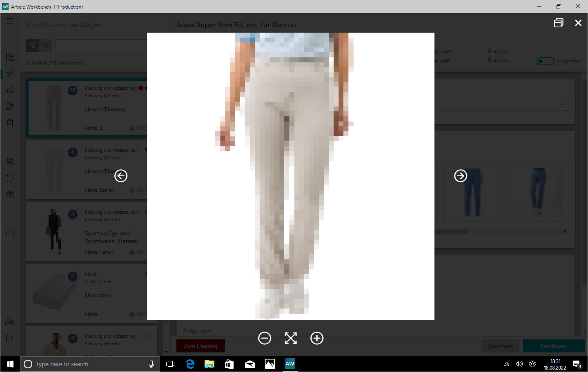Open the hierarchy tree sidebar icon
This screenshot has height=372, width=588.
[x=10, y=57]
